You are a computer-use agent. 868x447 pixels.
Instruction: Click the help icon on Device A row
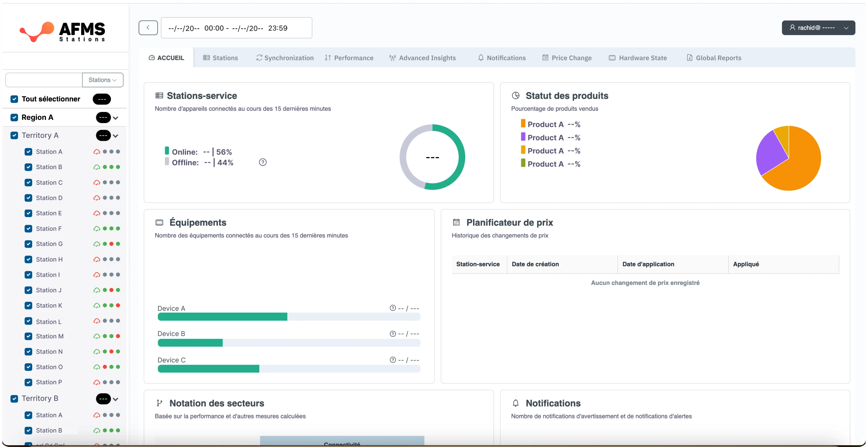coord(393,308)
